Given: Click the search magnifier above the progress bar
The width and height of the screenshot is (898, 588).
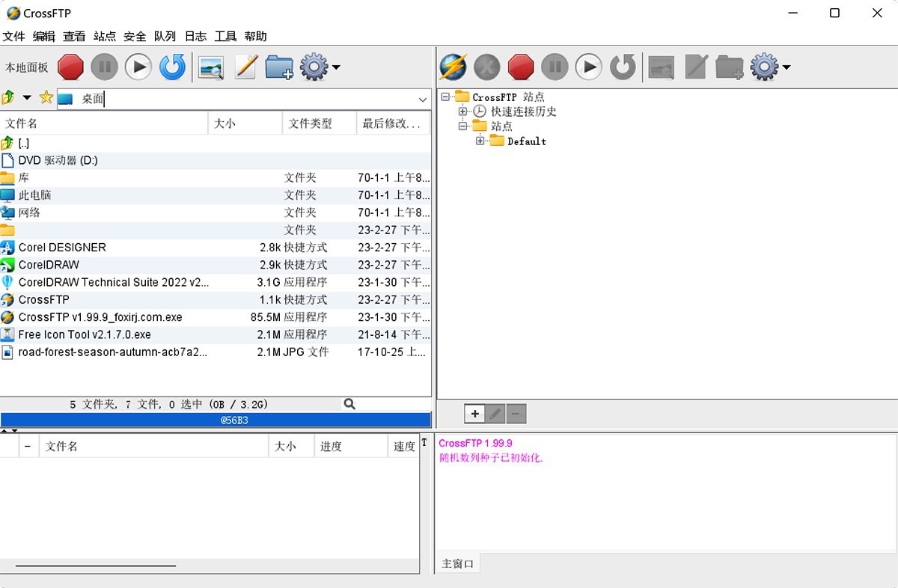Looking at the screenshot, I should click(349, 403).
